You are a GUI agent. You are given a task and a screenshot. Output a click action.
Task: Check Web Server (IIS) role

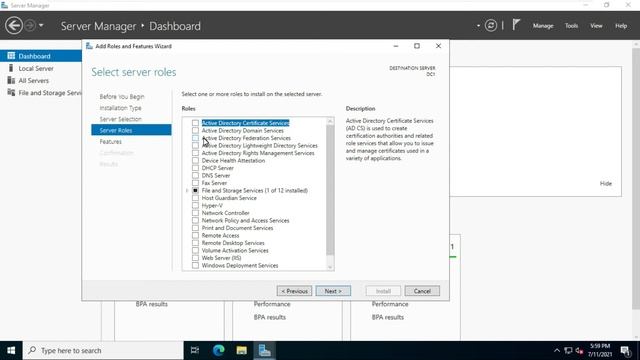tap(195, 258)
